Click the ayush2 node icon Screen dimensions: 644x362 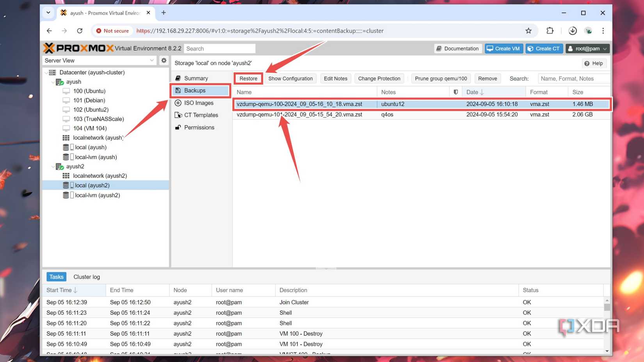click(x=60, y=167)
